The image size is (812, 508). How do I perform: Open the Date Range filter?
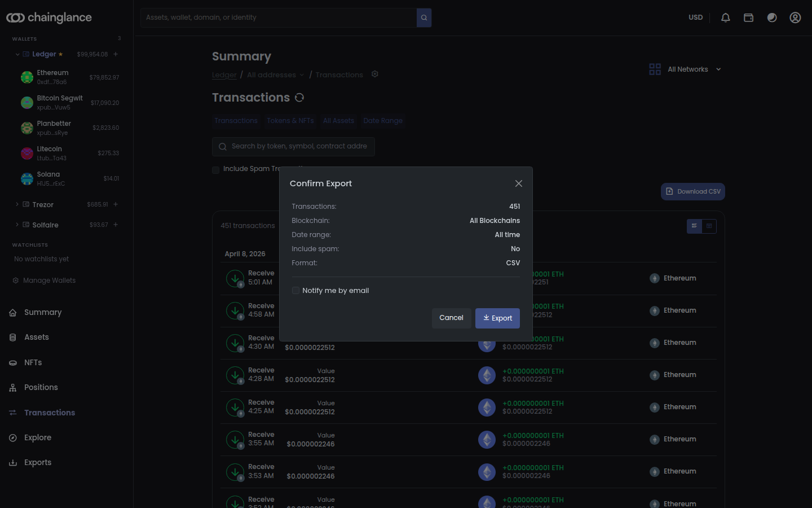click(x=383, y=121)
